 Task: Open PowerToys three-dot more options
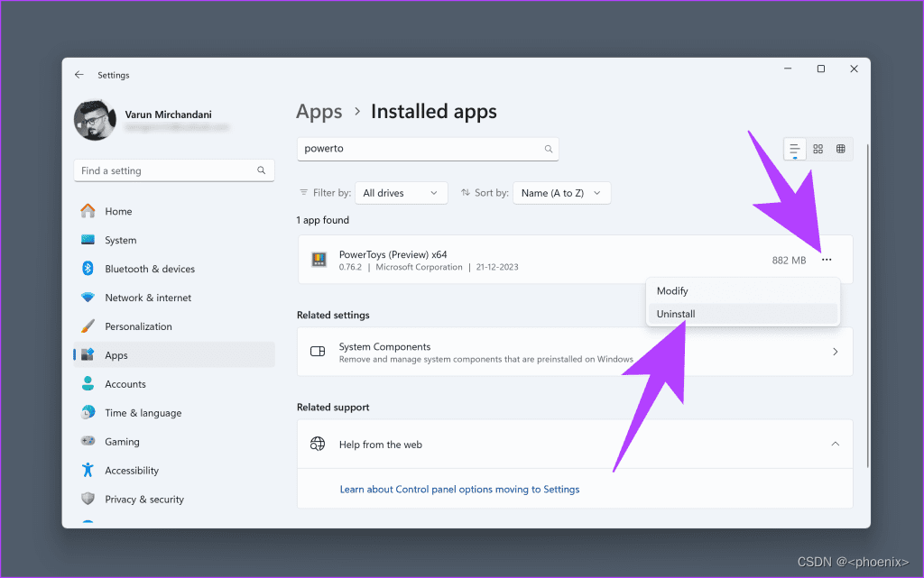[x=827, y=260]
